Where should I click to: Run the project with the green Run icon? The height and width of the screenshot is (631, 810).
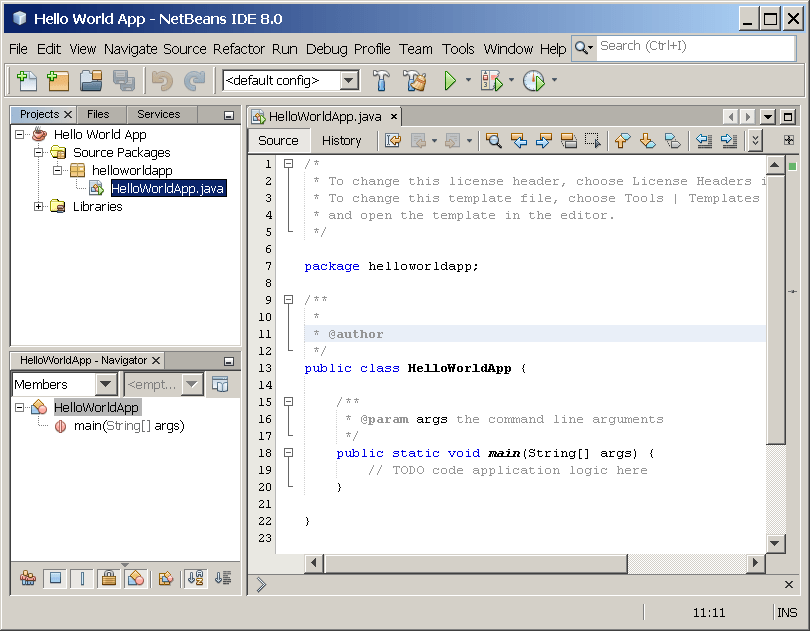[x=450, y=82]
